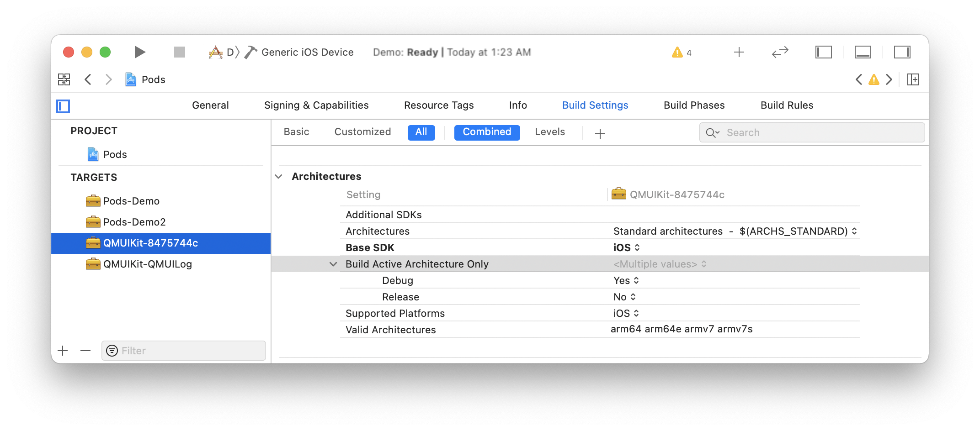Select the QMUIKit-8475744c target

point(161,243)
